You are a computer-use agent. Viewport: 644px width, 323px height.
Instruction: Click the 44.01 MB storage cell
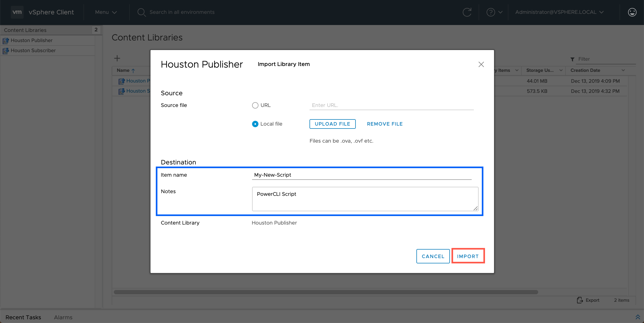537,81
